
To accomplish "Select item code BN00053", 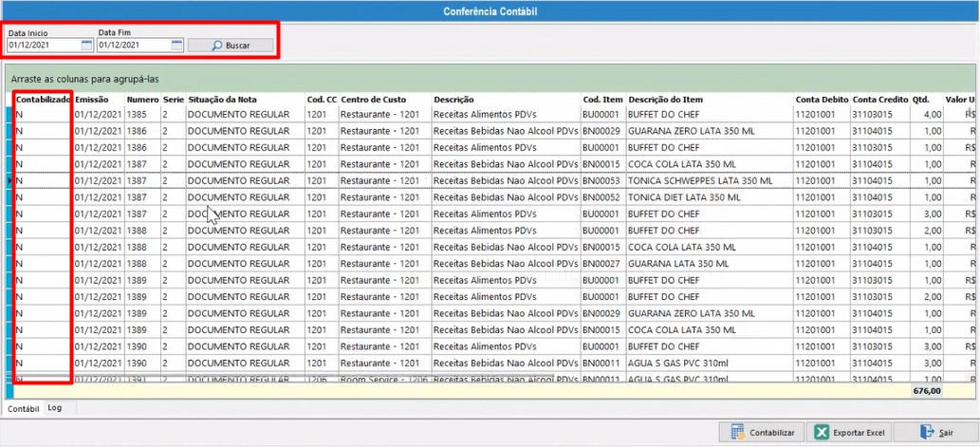I will pyautogui.click(x=603, y=180).
